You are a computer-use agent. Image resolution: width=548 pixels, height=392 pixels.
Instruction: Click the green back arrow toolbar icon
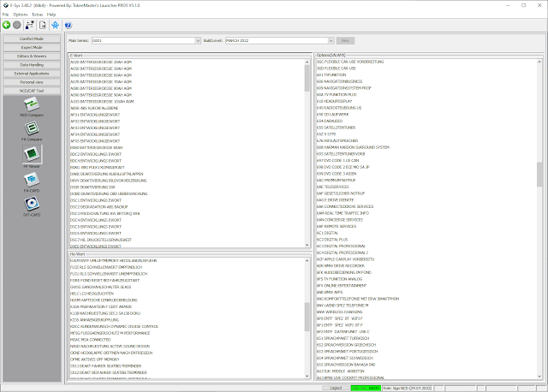6,25
